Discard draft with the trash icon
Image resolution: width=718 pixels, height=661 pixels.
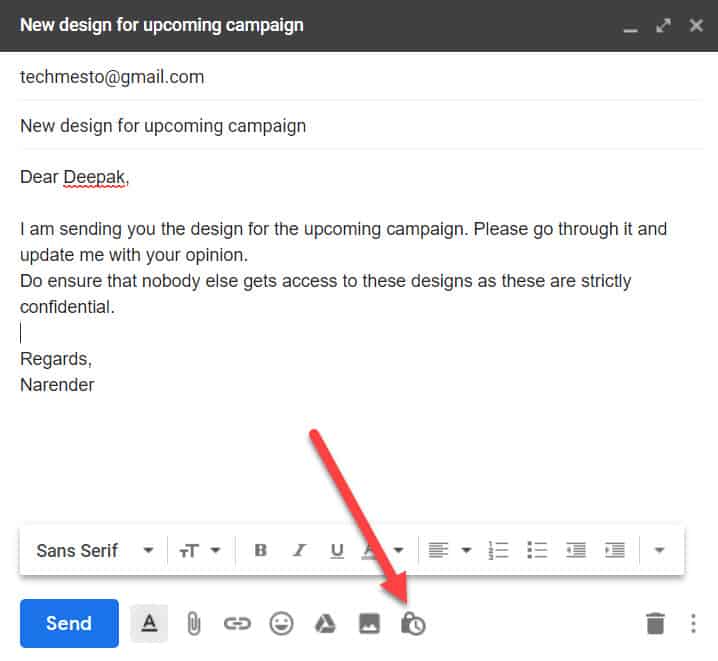click(655, 623)
